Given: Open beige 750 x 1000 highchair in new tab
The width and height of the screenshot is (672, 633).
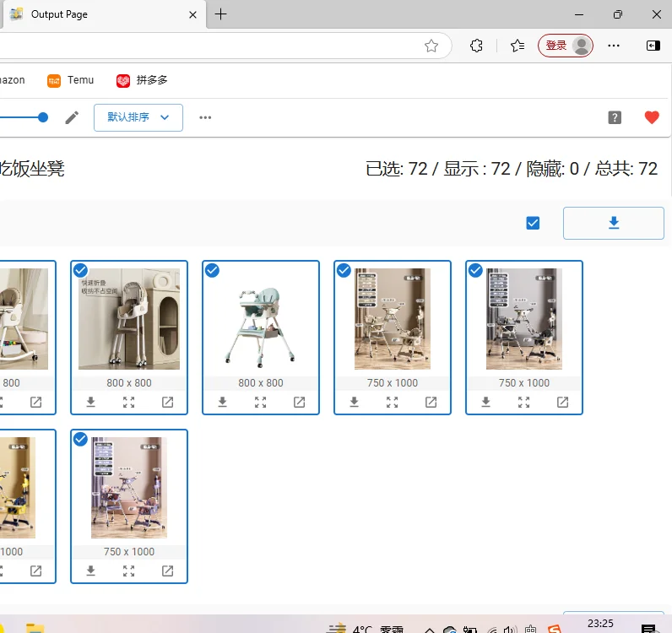Looking at the screenshot, I should pos(431,402).
